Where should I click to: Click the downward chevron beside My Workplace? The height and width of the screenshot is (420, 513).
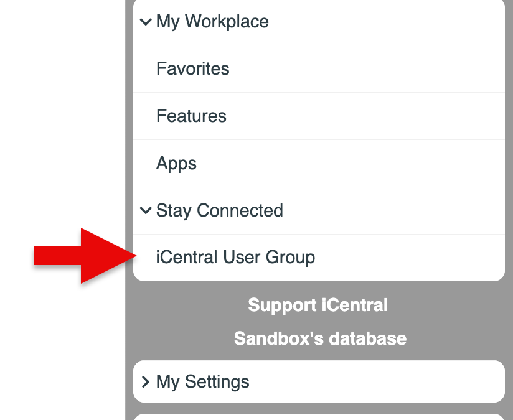point(146,21)
